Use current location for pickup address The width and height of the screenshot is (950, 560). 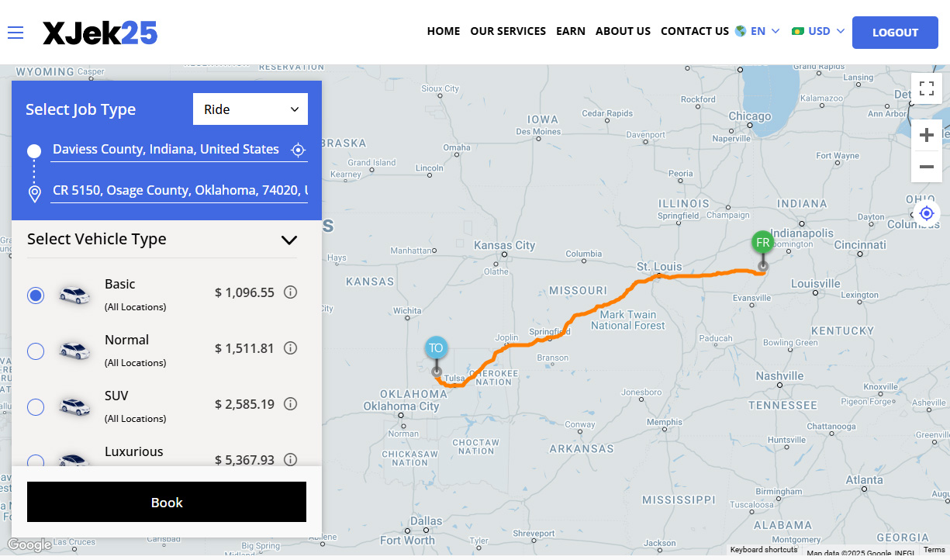298,150
